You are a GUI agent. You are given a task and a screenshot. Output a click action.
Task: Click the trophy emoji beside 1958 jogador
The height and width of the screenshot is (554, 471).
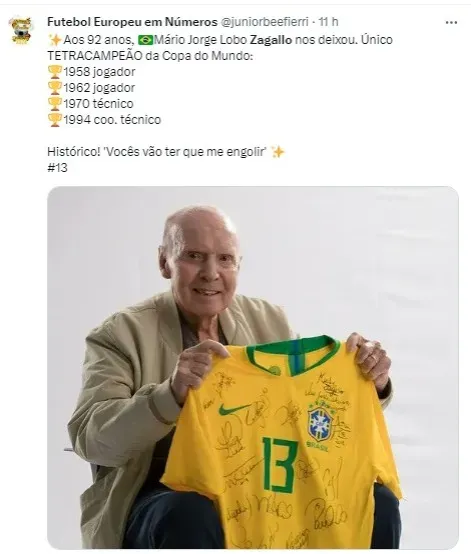pyautogui.click(x=55, y=72)
